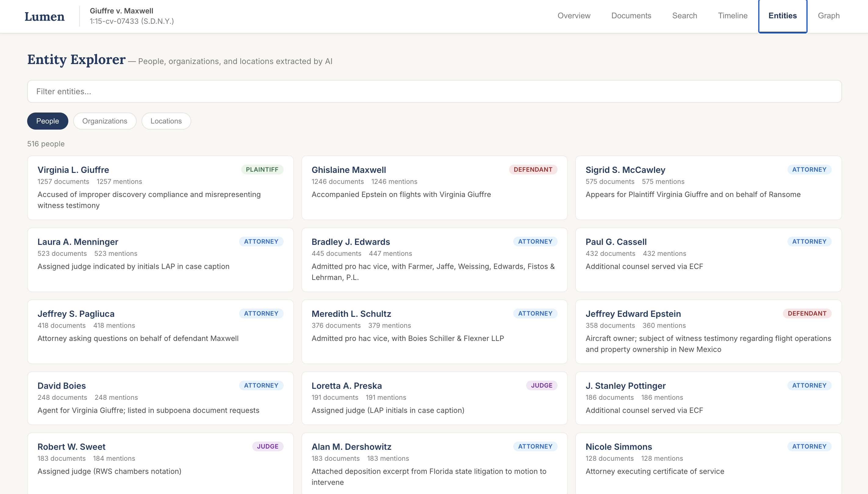Select the Locations filter pill
Image resolution: width=868 pixels, height=494 pixels.
pos(166,121)
